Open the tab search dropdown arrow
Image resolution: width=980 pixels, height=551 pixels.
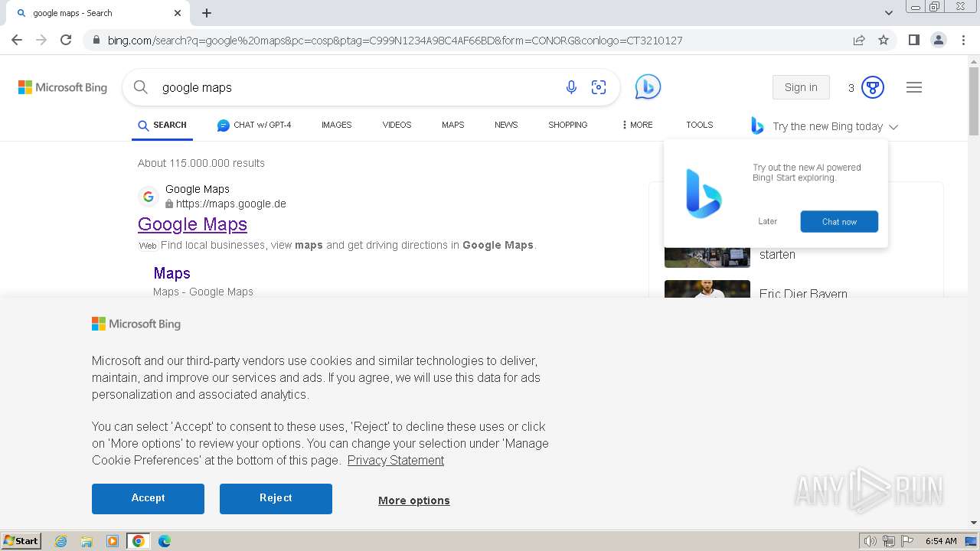(x=889, y=13)
